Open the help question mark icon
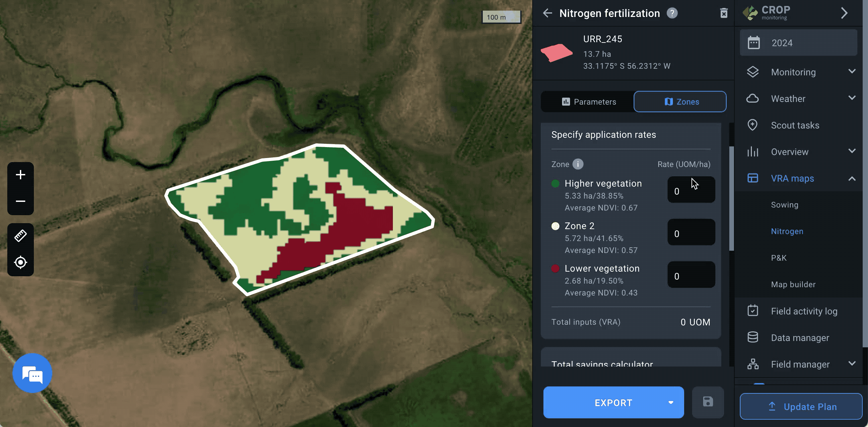This screenshot has width=868, height=427. (672, 13)
